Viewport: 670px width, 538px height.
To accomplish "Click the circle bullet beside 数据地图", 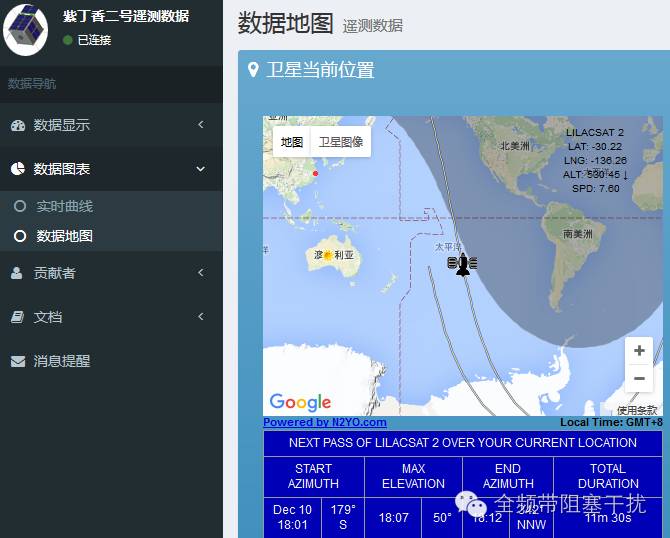I will 20,236.
